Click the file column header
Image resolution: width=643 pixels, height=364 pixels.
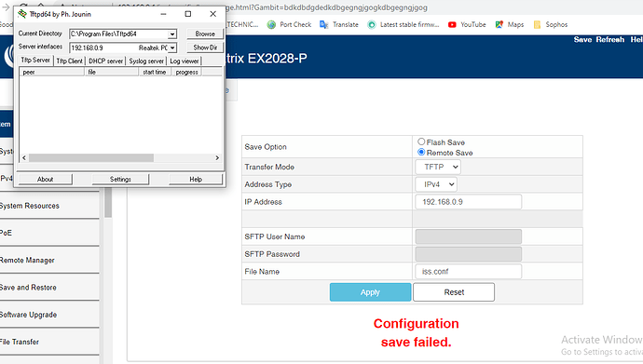tap(111, 72)
